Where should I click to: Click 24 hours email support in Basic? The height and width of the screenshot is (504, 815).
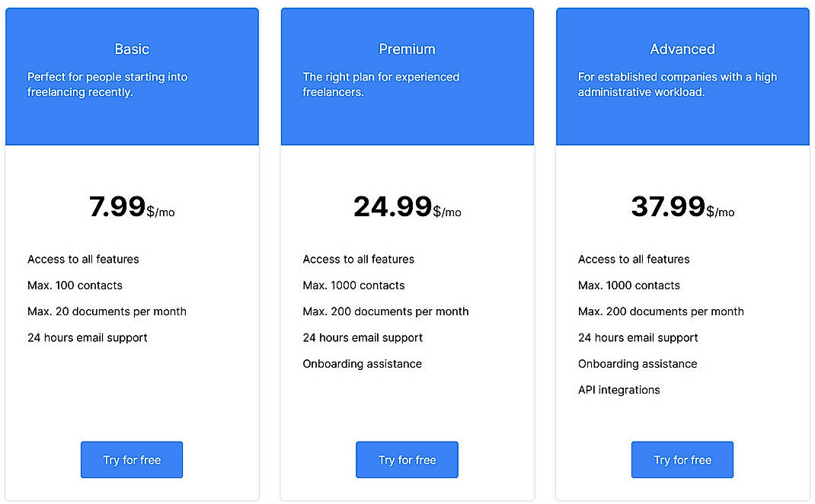[87, 337]
